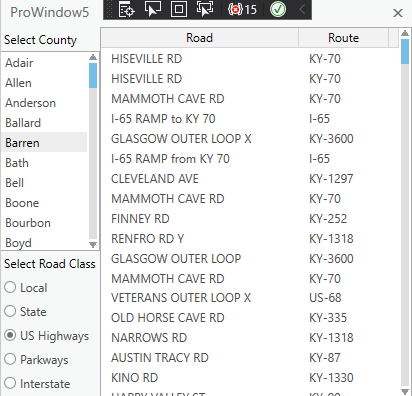The height and width of the screenshot is (396, 412).
Task: Select Ballard county
Action: (44, 123)
